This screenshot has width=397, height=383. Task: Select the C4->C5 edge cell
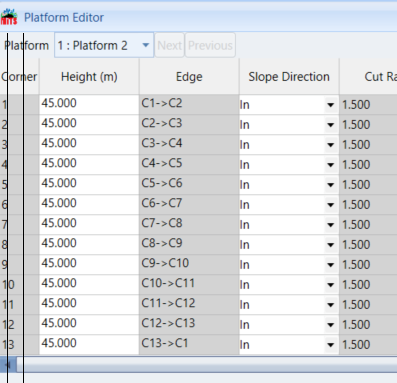(x=189, y=165)
